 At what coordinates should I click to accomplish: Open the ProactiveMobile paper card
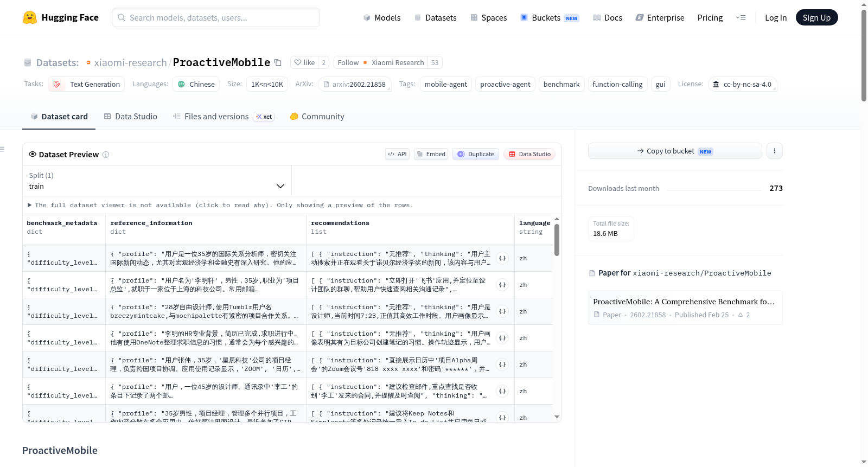685,308
